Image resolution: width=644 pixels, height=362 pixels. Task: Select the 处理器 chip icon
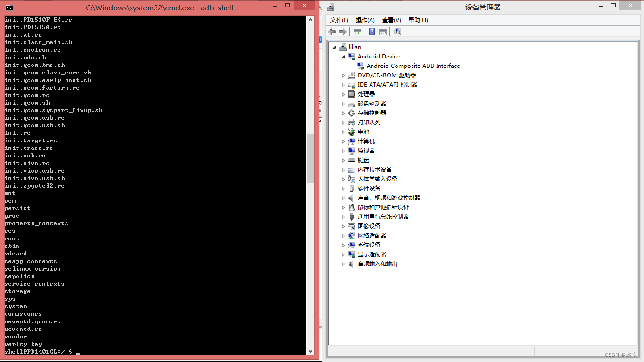pyautogui.click(x=352, y=94)
